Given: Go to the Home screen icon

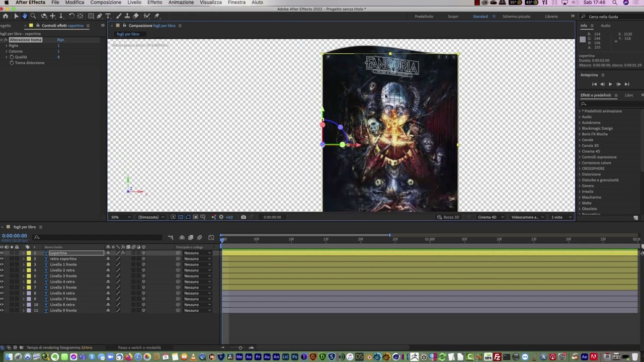Looking at the screenshot, I should 6,16.
